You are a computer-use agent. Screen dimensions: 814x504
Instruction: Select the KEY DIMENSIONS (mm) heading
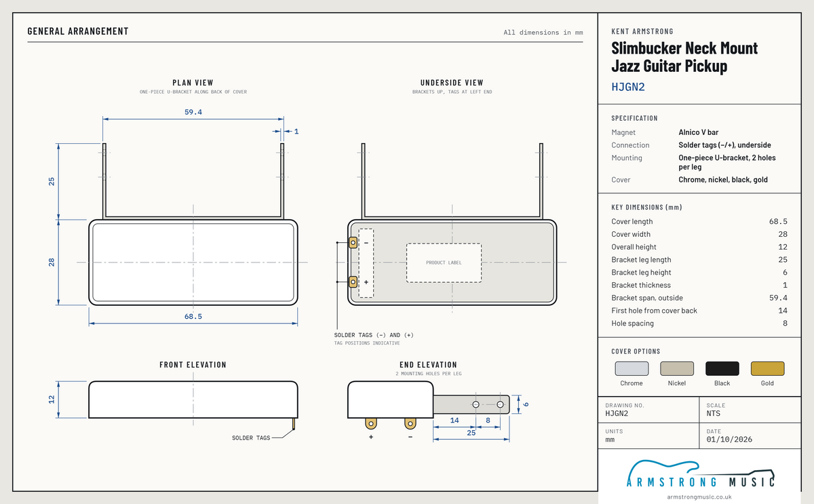(646, 208)
